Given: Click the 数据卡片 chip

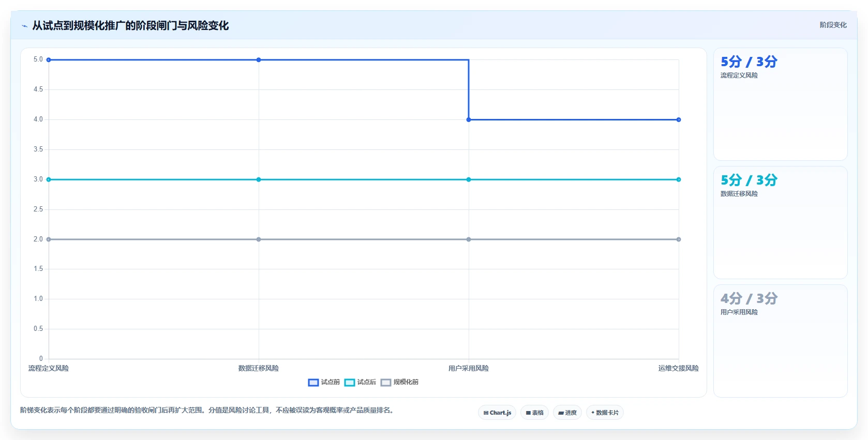Looking at the screenshot, I should 605,413.
